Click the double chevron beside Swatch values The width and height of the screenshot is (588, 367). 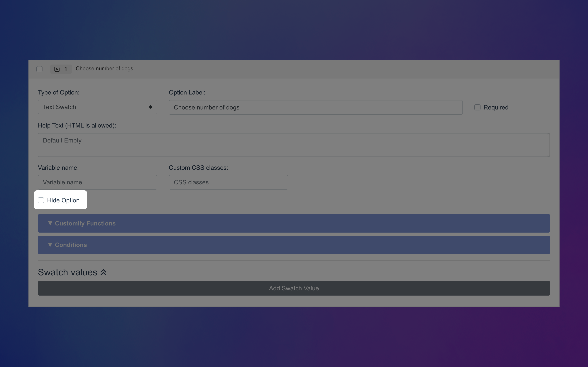103,272
